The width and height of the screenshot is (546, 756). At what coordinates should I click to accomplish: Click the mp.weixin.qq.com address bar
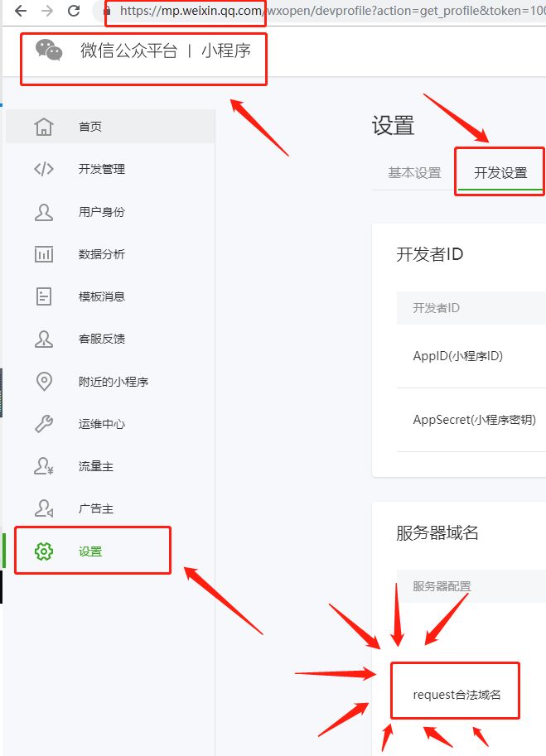323,11
